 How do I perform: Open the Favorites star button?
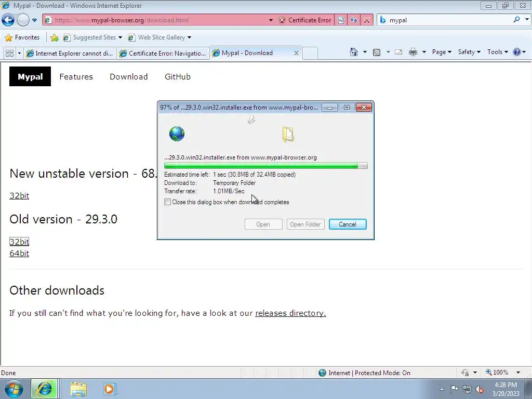[x=22, y=37]
